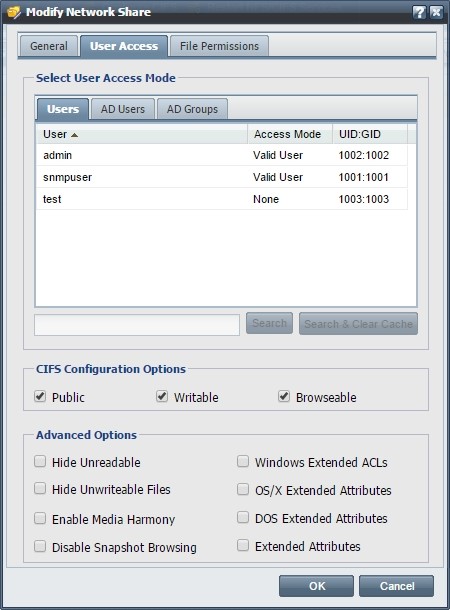Uncheck the Public checkbox
Image resolution: width=450 pixels, height=610 pixels.
pos(40,396)
